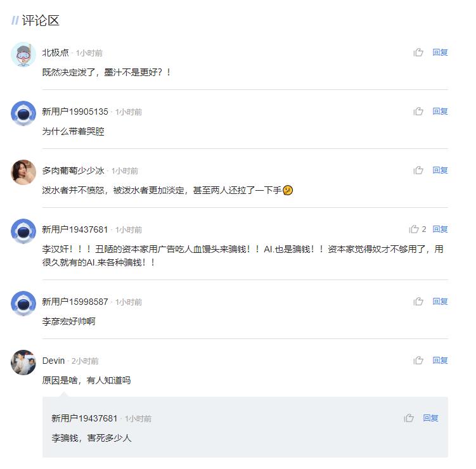Like the 李彦宏好帅啊 comment
The width and height of the screenshot is (476, 469).
pyautogui.click(x=418, y=302)
